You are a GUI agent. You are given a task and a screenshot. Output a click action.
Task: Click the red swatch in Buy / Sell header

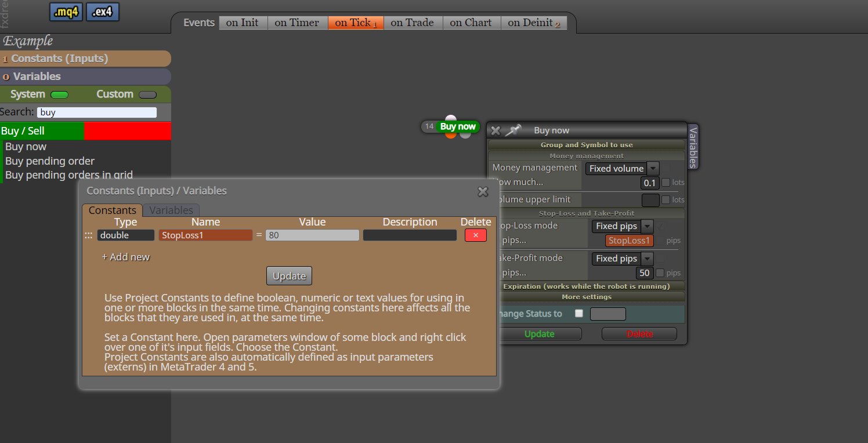(x=128, y=131)
